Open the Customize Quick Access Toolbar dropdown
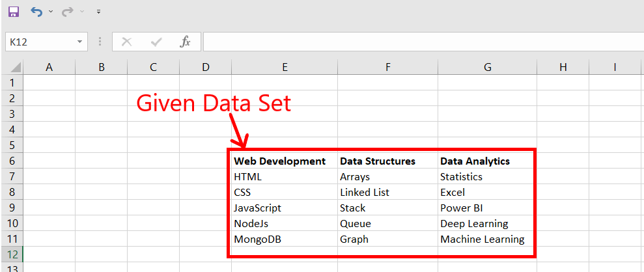Image resolution: width=644 pixels, height=272 pixels. click(98, 12)
